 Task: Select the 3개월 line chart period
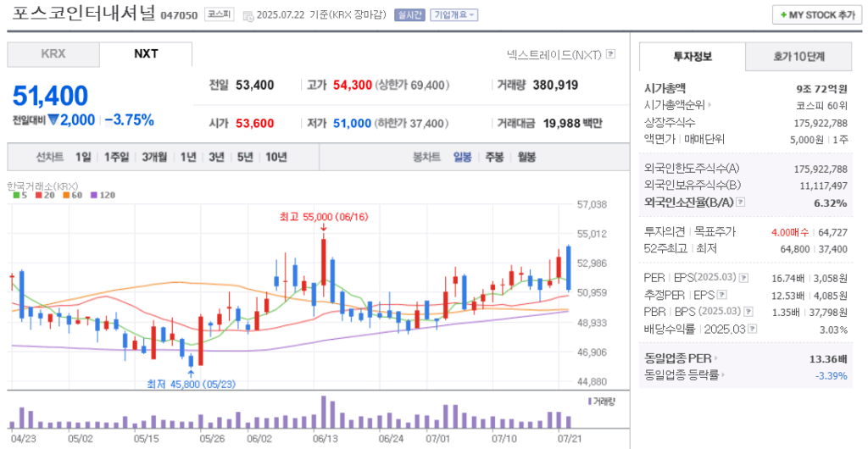154,157
